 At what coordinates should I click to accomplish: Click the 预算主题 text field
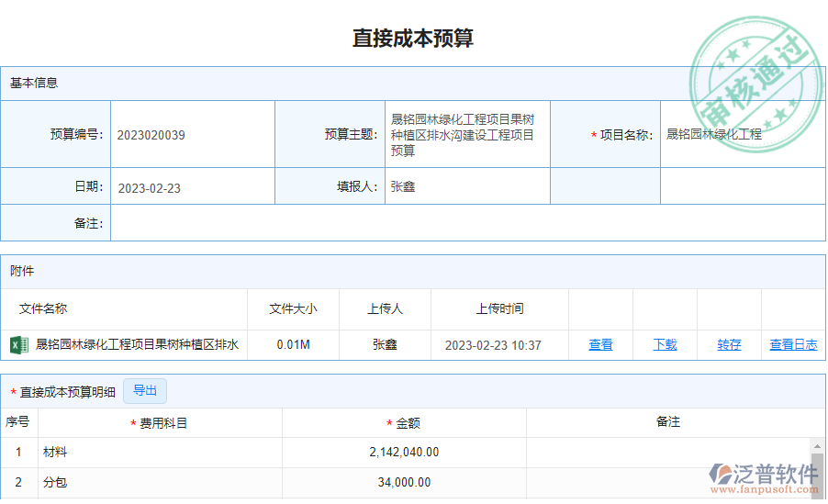click(x=466, y=135)
